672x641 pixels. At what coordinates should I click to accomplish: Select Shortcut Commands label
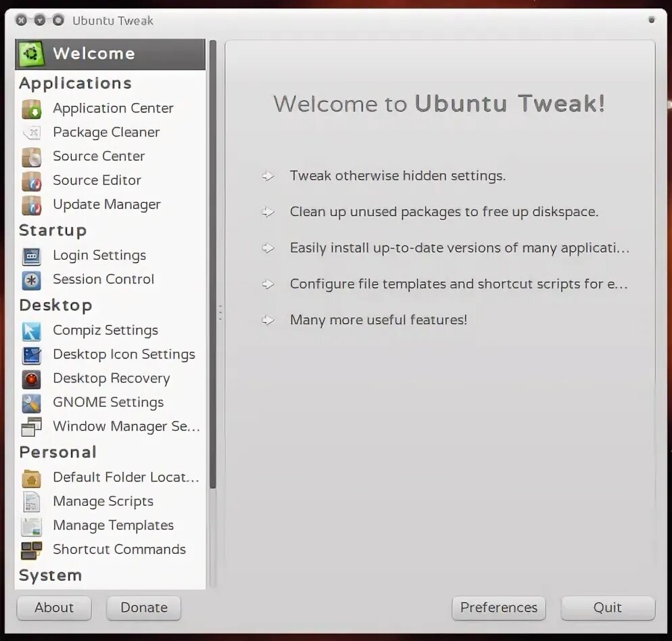(x=119, y=549)
